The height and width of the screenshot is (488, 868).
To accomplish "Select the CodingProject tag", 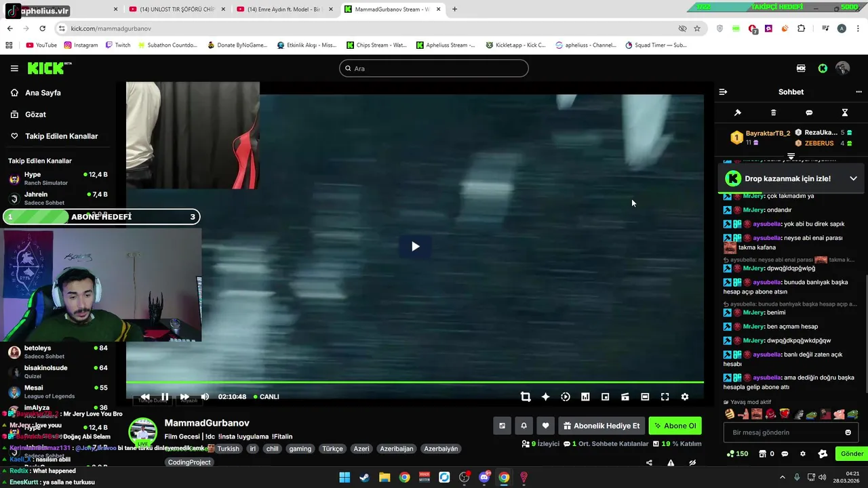I will pyautogui.click(x=189, y=462).
